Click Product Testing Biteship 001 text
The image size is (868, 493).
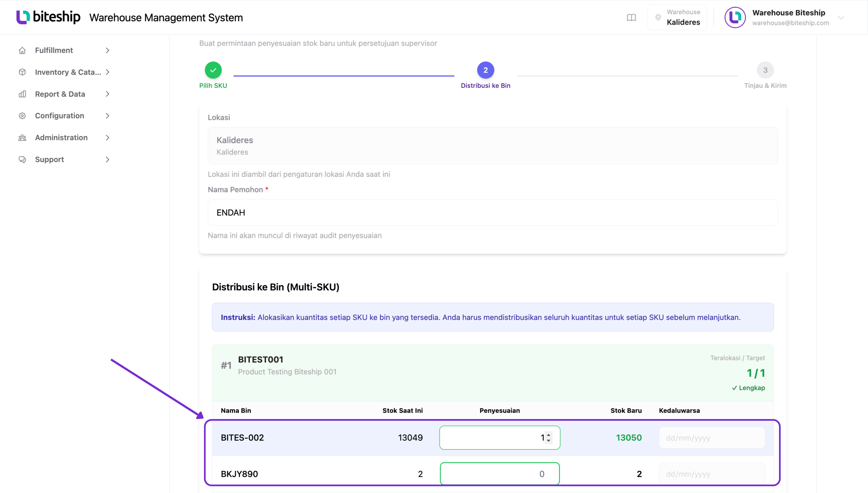[287, 372]
